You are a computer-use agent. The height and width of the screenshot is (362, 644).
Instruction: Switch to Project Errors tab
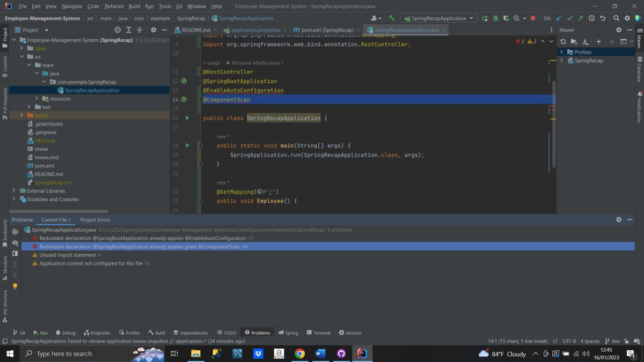click(x=95, y=219)
